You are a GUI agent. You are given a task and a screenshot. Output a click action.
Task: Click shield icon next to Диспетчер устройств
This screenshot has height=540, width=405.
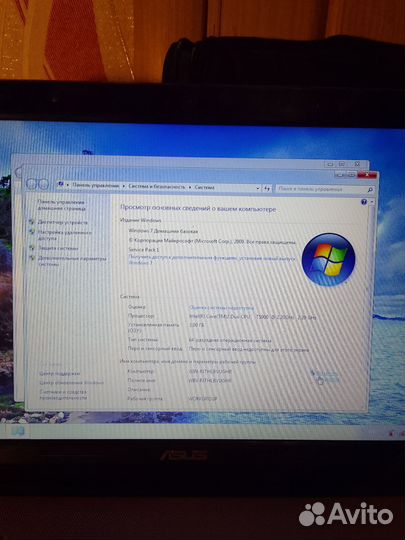(x=32, y=222)
